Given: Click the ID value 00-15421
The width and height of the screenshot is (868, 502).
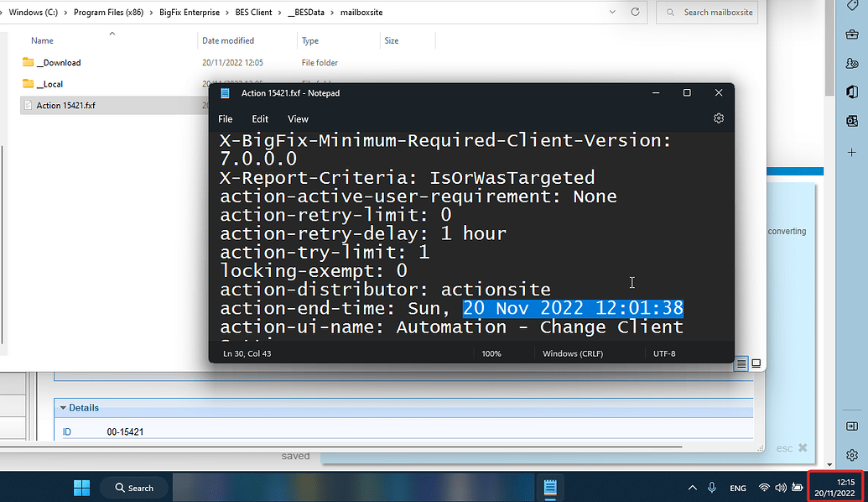Looking at the screenshot, I should pos(125,431).
